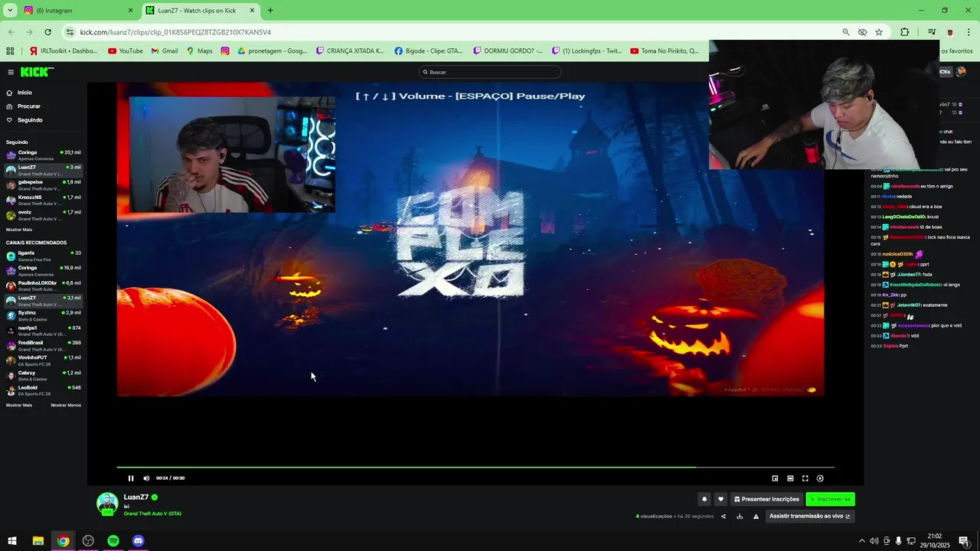Open PaulinhoLOKObr recommended channel

44,286
